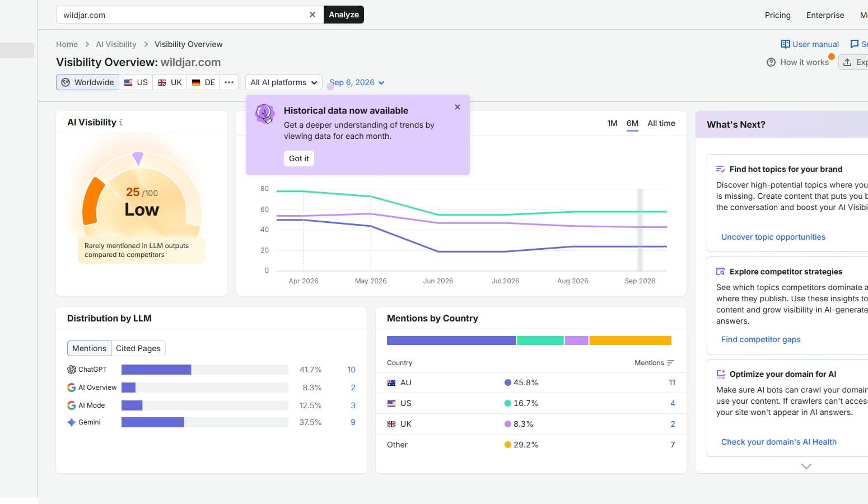Click the Sep 2026 marker on chart
The image size is (868, 504).
click(x=640, y=230)
